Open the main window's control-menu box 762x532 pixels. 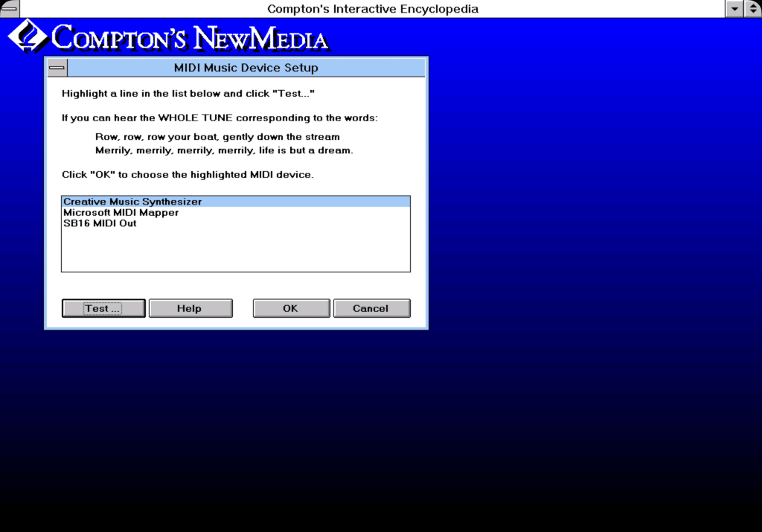tap(8, 8)
